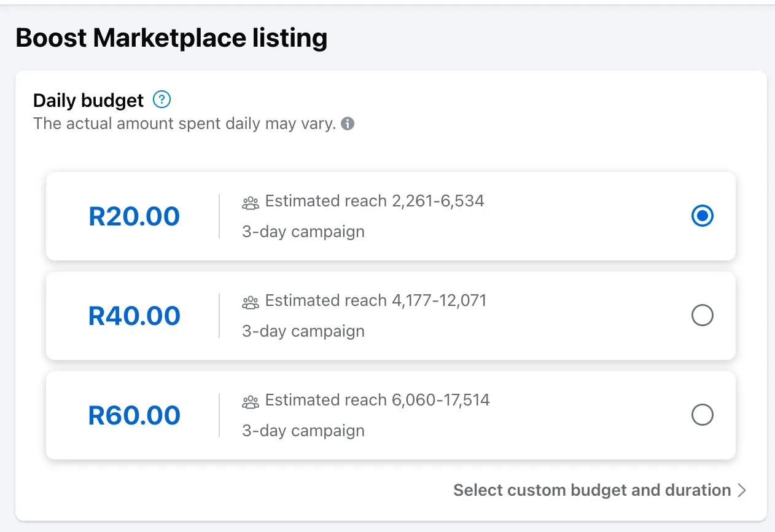Click the chevron beside custom budget link
The image size is (775, 532).
click(742, 490)
